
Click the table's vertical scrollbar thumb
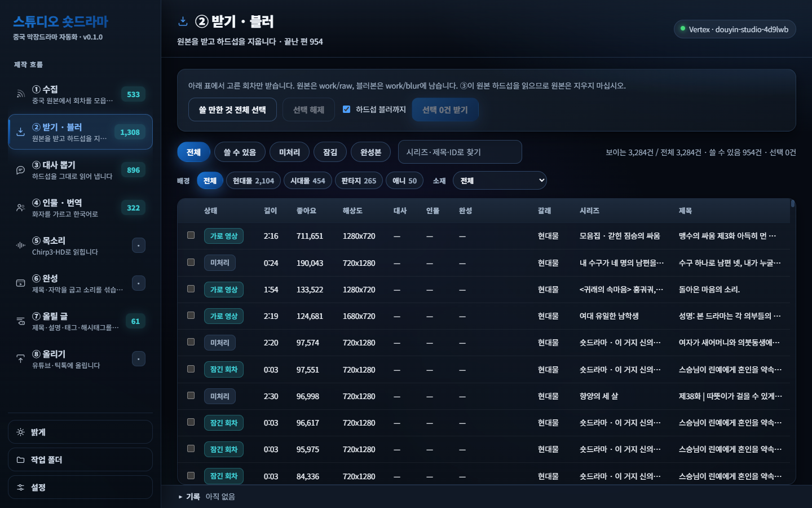[792, 203]
